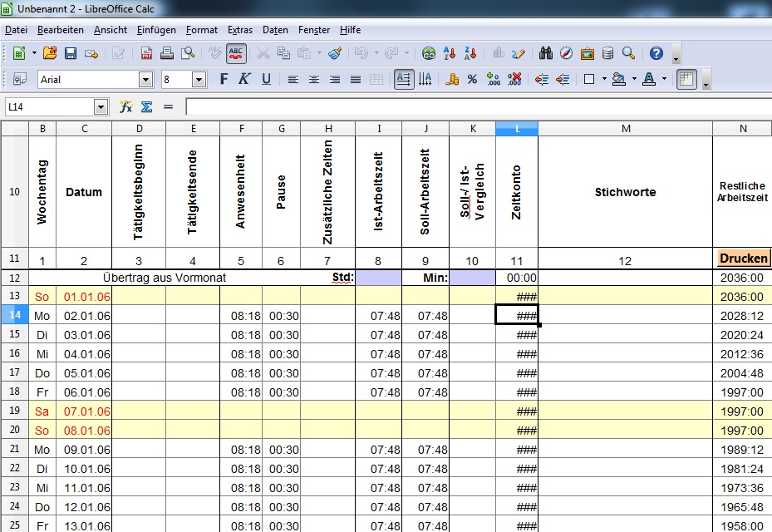Justify cell content

(x=356, y=79)
